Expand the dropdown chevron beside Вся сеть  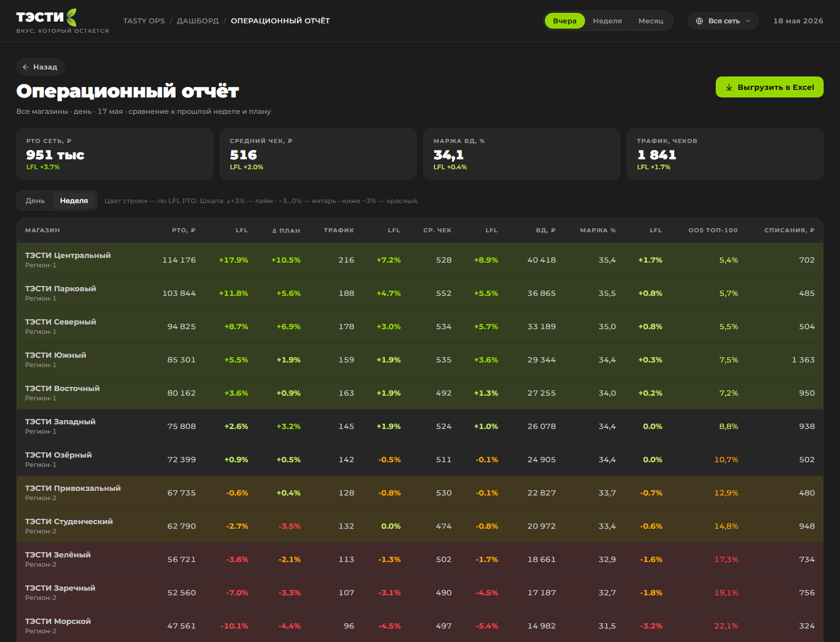pyautogui.click(x=748, y=21)
